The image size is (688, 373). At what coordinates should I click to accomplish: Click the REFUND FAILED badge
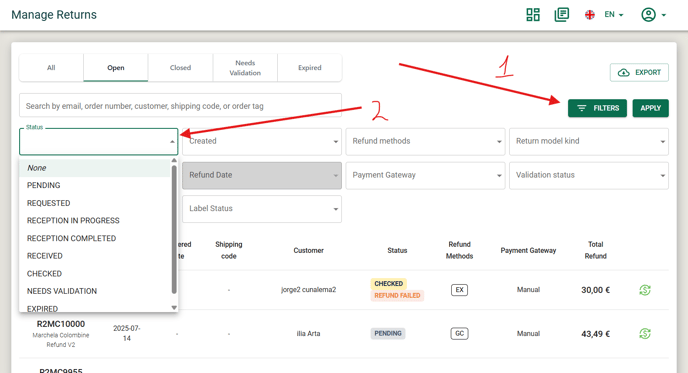tap(397, 295)
